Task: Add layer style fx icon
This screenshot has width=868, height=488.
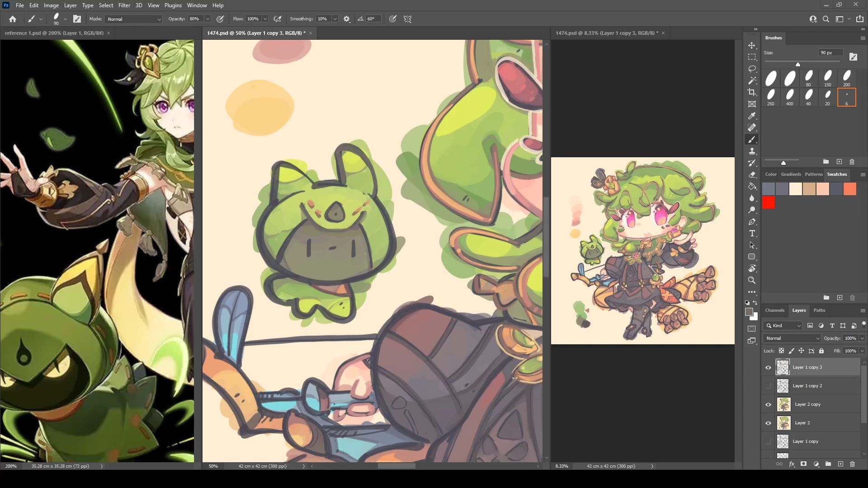Action: [x=792, y=464]
